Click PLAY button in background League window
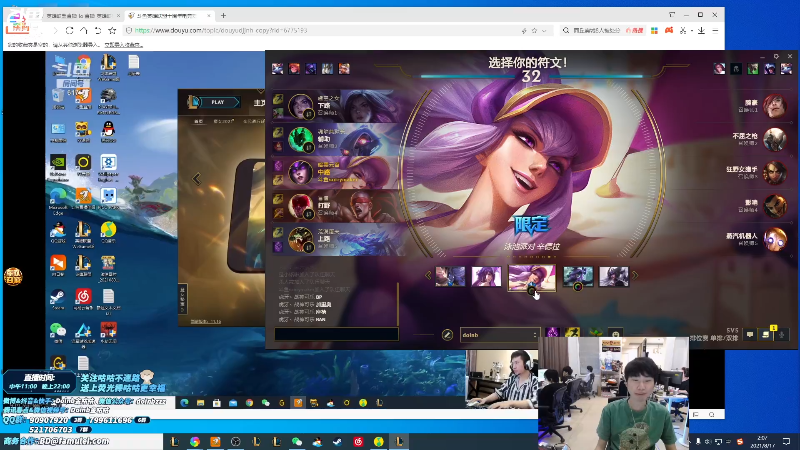800x450 pixels. coord(218,102)
